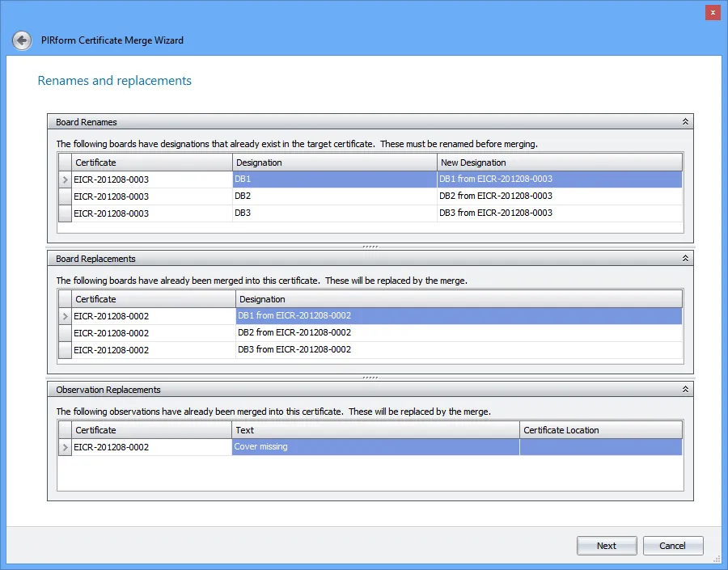Expand the DB1 from EICR-201208-0002 row
The height and width of the screenshot is (570, 728).
63,315
